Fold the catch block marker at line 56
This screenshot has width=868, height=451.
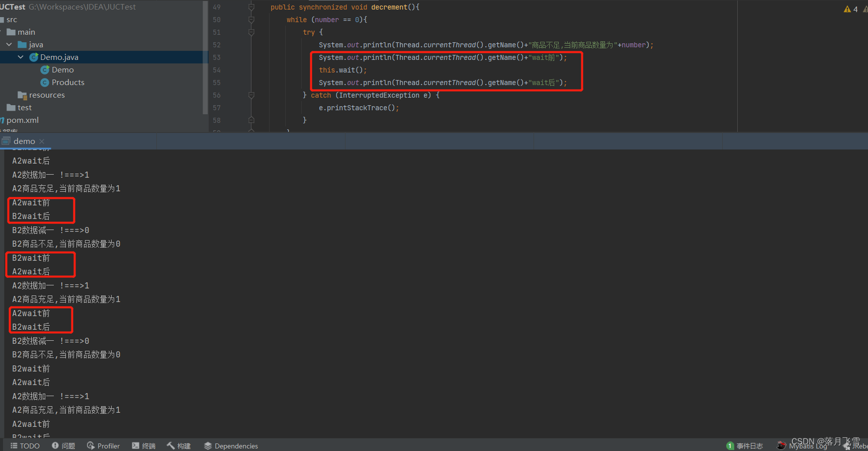pyautogui.click(x=251, y=95)
